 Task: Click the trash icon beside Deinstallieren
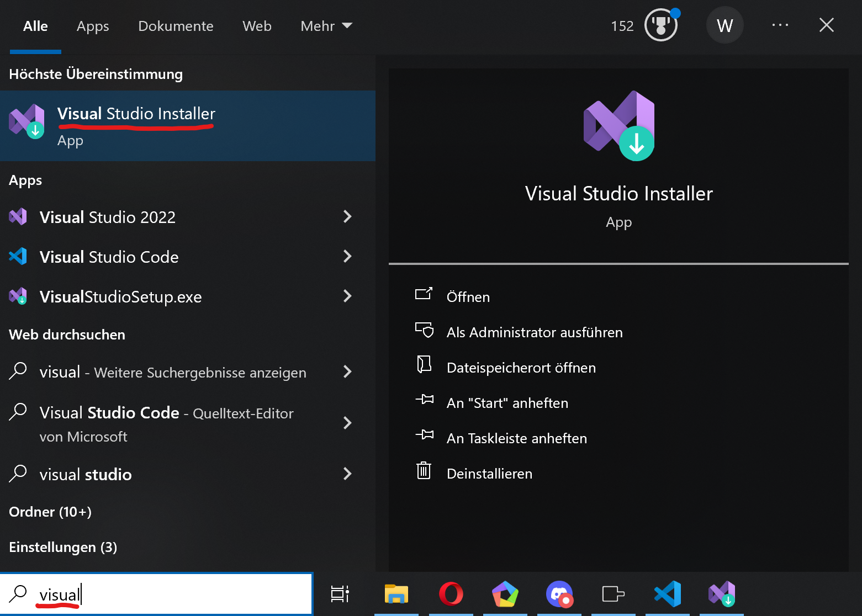click(x=424, y=471)
